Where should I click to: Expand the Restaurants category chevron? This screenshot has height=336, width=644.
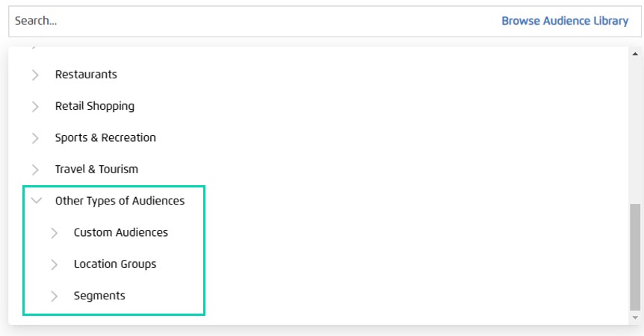(x=35, y=75)
